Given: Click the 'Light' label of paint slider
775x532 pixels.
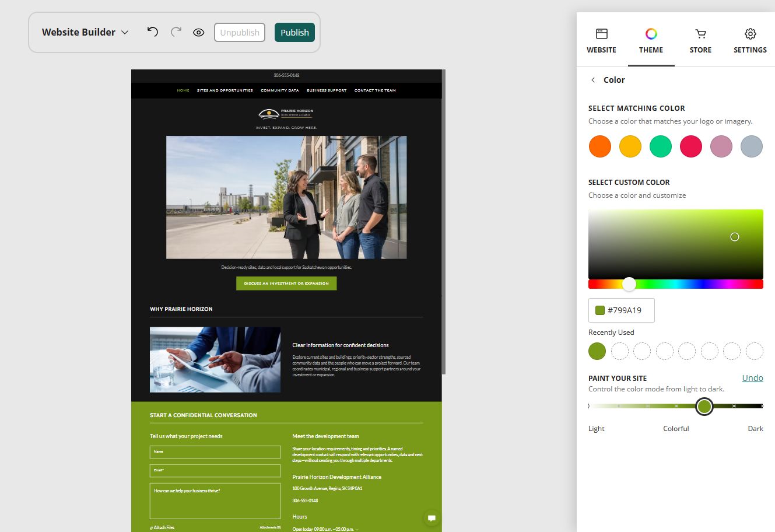Looking at the screenshot, I should [597, 429].
